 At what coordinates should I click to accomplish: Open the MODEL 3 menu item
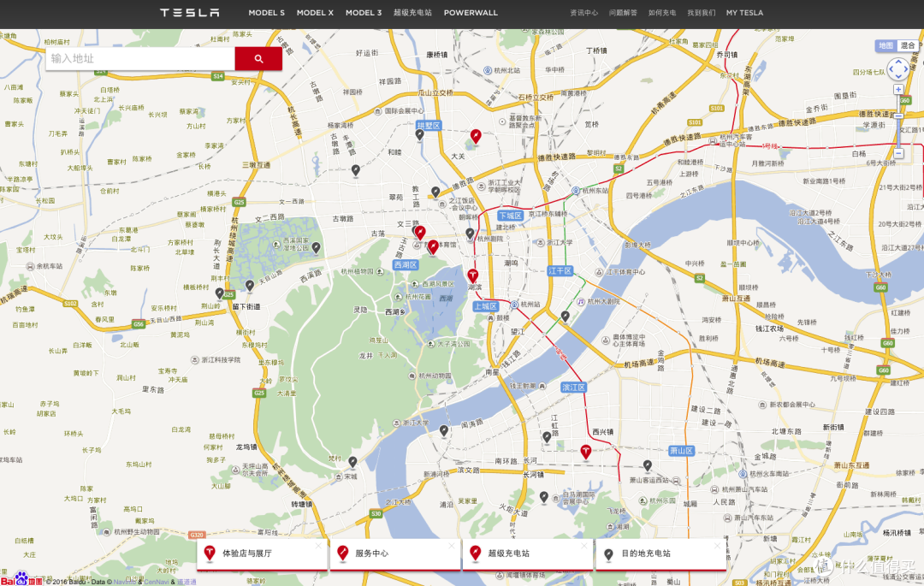coord(364,12)
